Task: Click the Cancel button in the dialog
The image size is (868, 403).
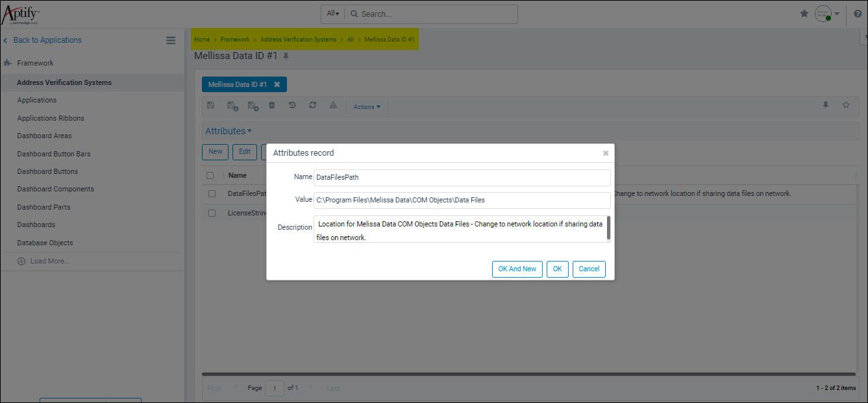Action: click(x=589, y=269)
